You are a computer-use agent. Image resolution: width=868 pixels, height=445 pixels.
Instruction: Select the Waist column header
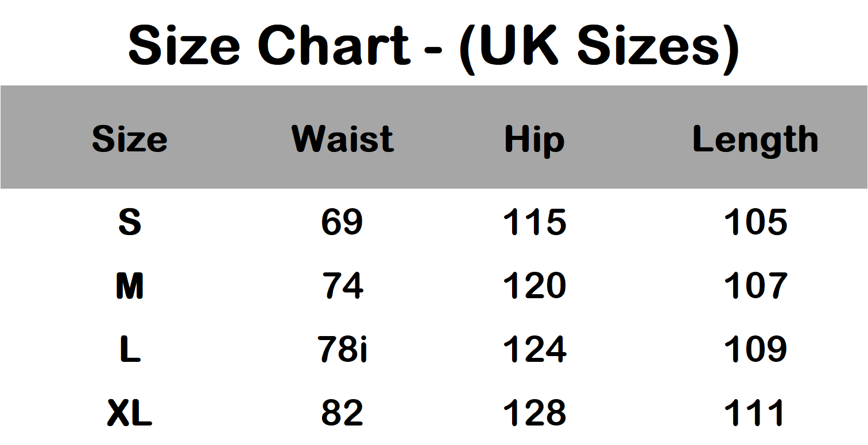[x=343, y=139]
